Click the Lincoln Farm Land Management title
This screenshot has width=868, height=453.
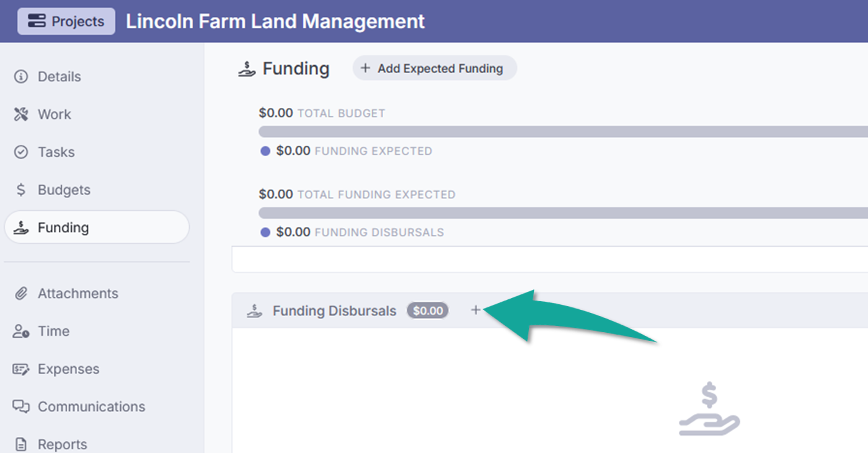[x=275, y=21]
